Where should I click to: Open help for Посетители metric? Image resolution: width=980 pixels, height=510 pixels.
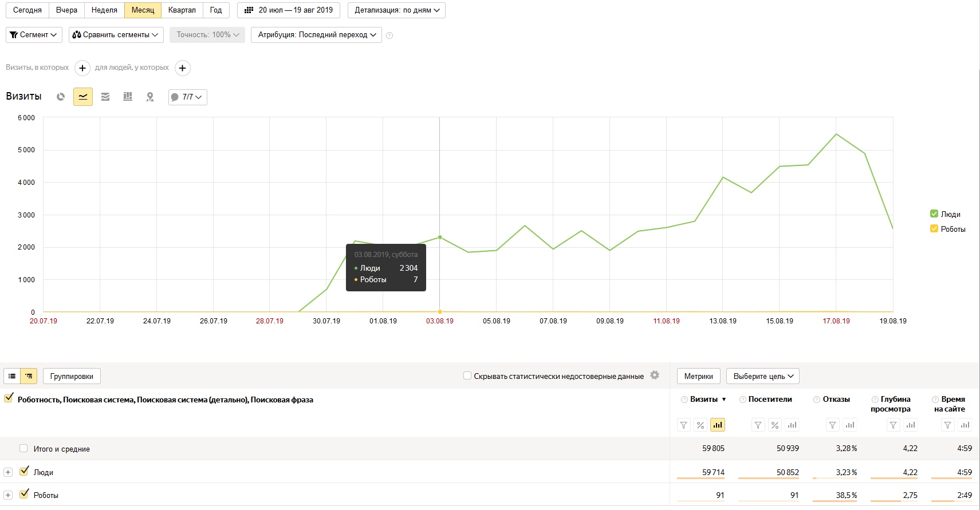(742, 400)
